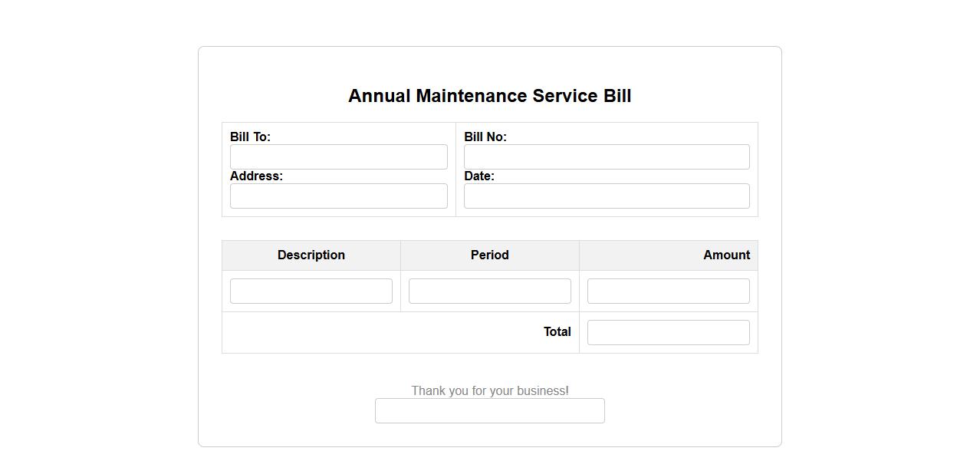Select the Period column header
The image size is (980, 461).
[489, 255]
